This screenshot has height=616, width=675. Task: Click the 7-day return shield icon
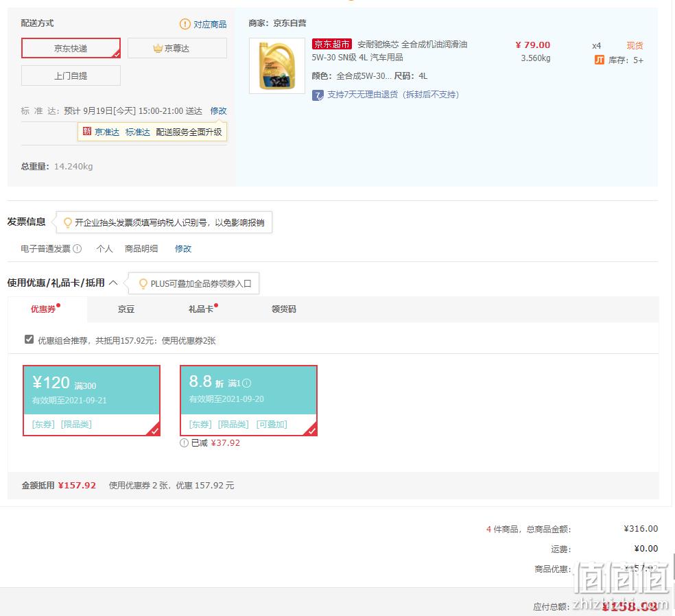tap(318, 95)
